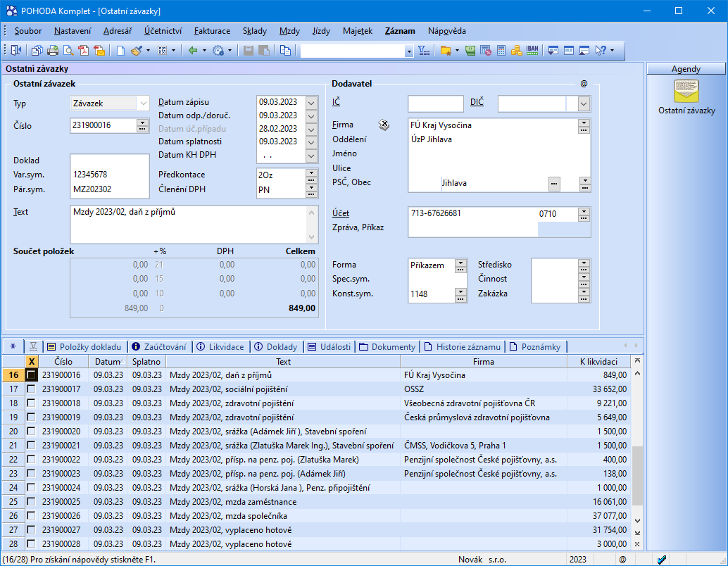Mark the checkbox for row 231900025

click(x=31, y=502)
